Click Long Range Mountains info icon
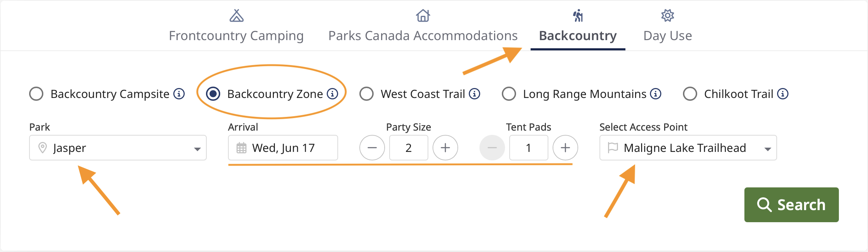Viewport: 868px width, 252px height. point(656,94)
